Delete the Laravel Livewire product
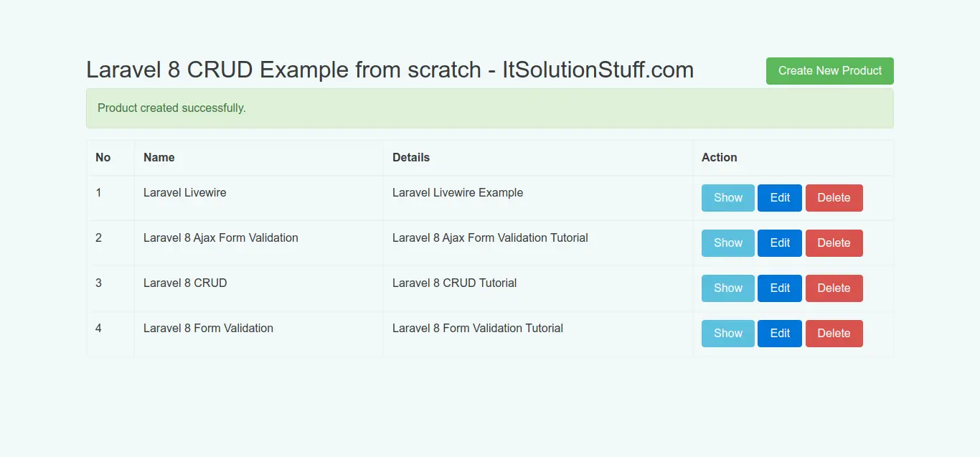This screenshot has height=457, width=980. click(834, 197)
